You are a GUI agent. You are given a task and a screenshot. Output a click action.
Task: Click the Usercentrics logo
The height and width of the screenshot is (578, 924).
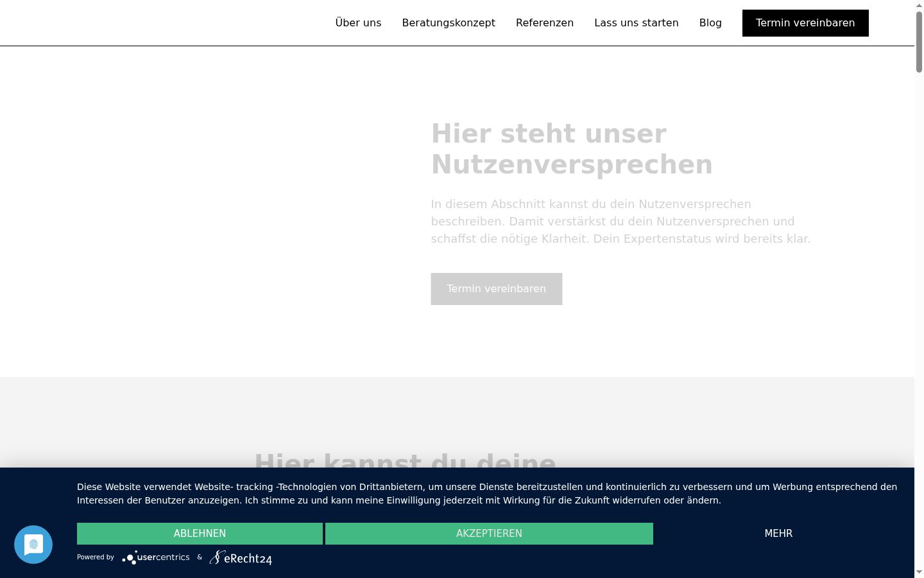pos(156,557)
